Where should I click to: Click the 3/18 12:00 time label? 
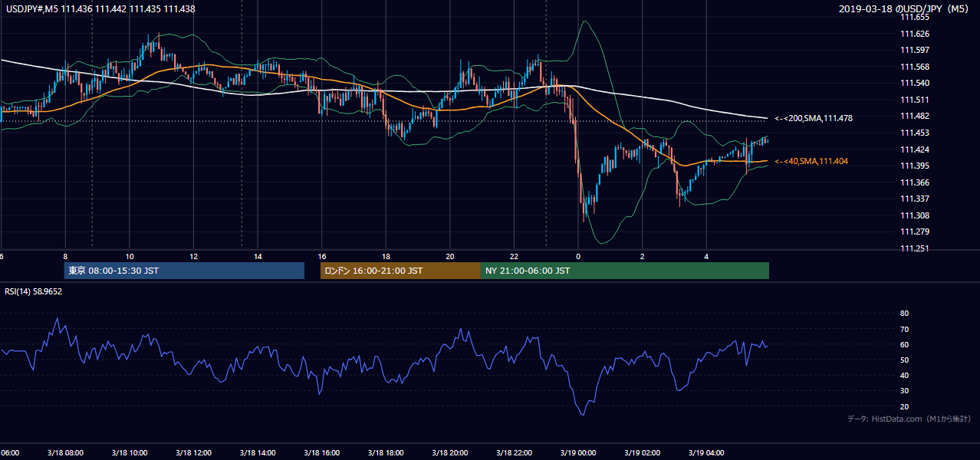[x=192, y=452]
